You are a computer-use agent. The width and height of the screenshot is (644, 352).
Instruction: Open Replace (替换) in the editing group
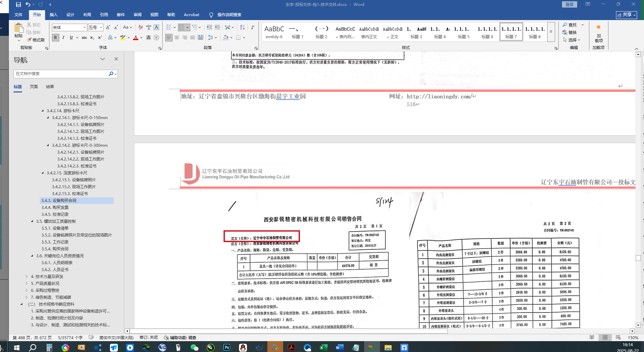570,32
